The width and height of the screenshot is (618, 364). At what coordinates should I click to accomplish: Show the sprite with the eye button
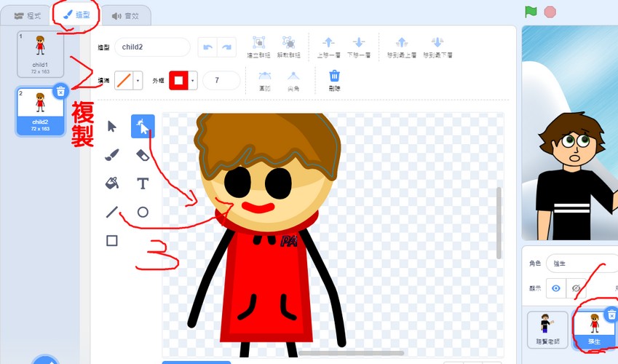coord(555,288)
